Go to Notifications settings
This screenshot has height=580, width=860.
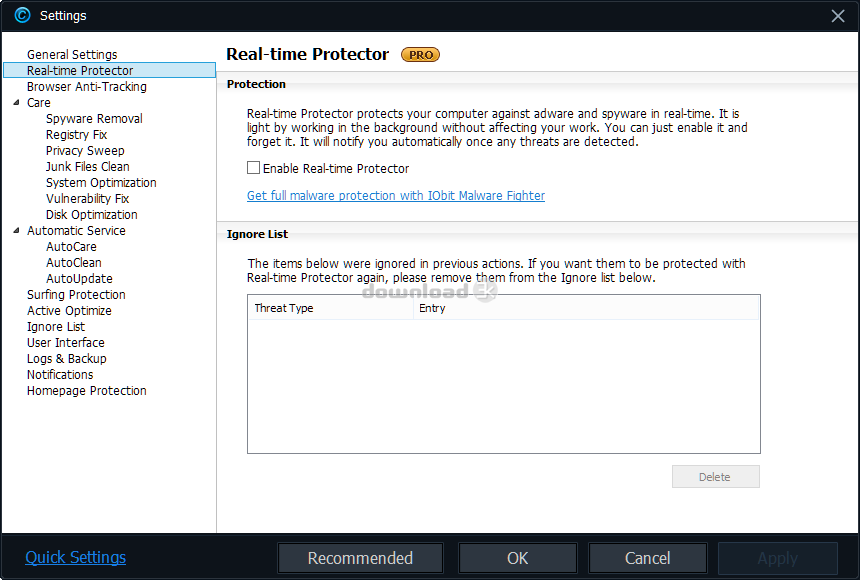(60, 374)
